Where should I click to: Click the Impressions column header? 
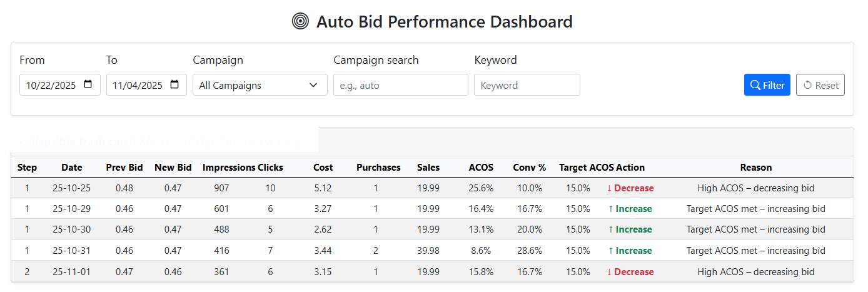[x=228, y=168]
